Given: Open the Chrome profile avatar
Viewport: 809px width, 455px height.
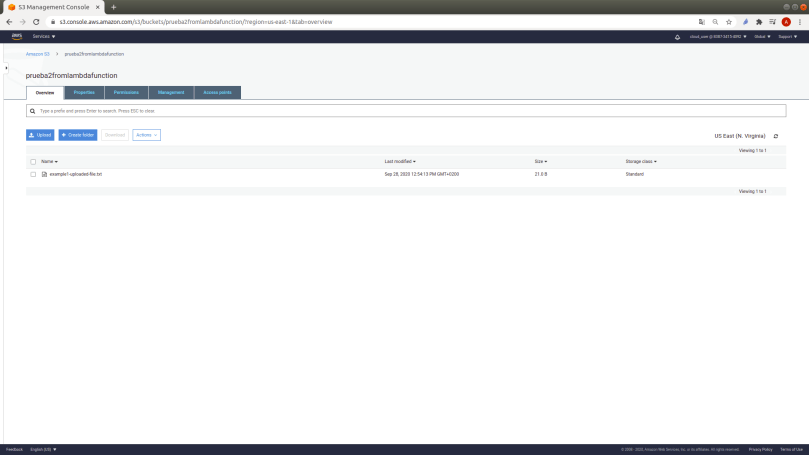Looking at the screenshot, I should 786,21.
